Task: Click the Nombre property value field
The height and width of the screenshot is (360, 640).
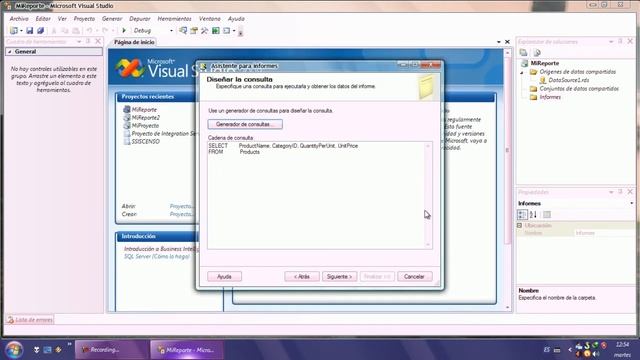Action: pos(604,233)
